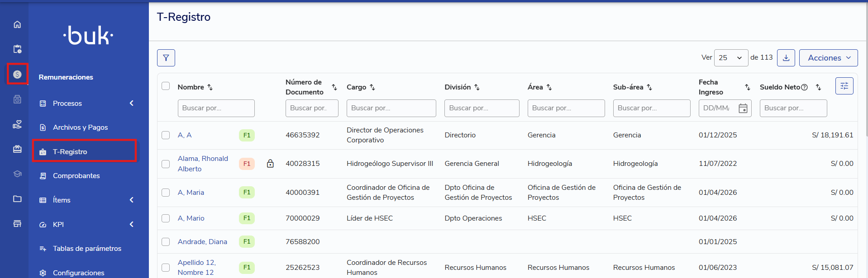Click lock icon on Alama, Rhonald row
868x278 pixels.
click(270, 164)
